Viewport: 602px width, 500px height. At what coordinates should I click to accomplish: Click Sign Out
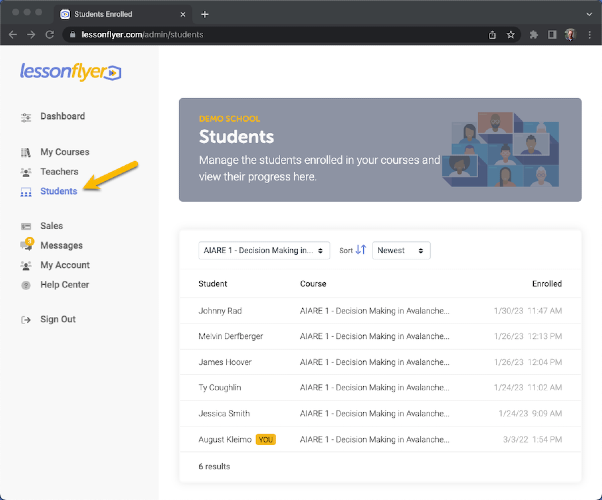(58, 319)
